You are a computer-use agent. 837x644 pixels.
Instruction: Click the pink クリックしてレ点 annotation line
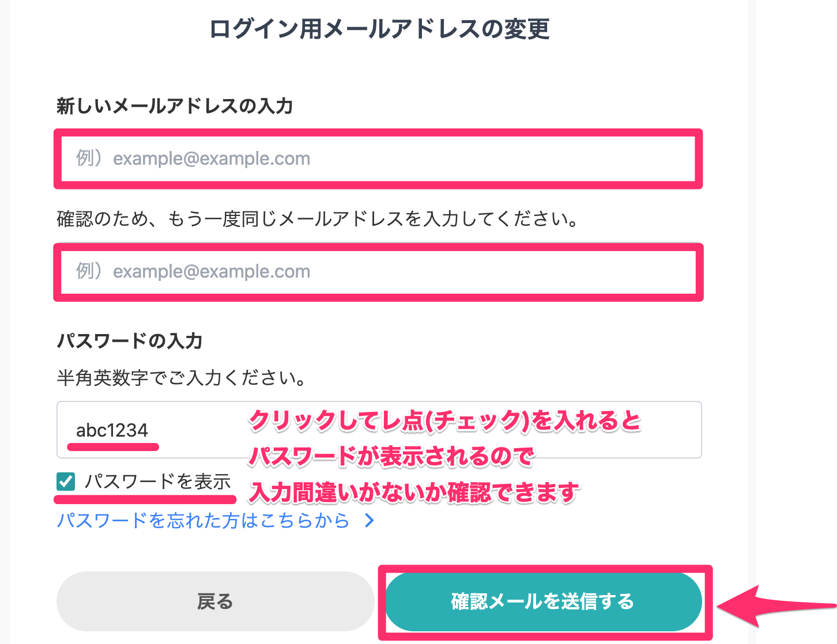444,421
